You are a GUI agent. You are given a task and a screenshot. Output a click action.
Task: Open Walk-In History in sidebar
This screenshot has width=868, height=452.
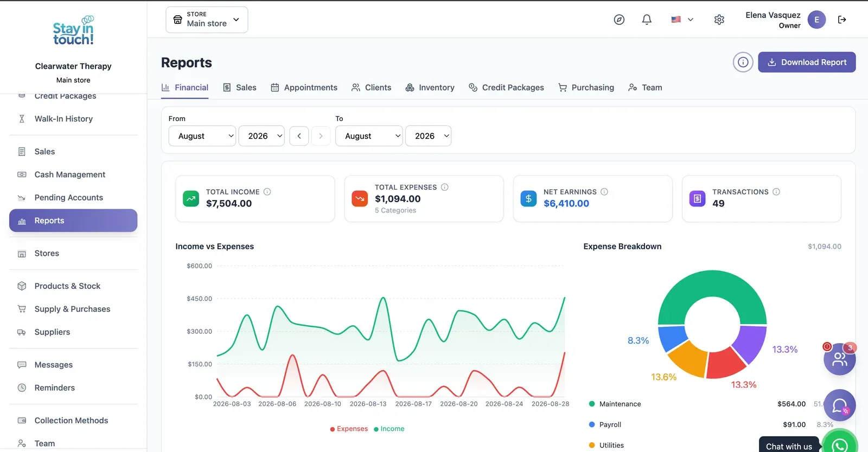pos(73,119)
